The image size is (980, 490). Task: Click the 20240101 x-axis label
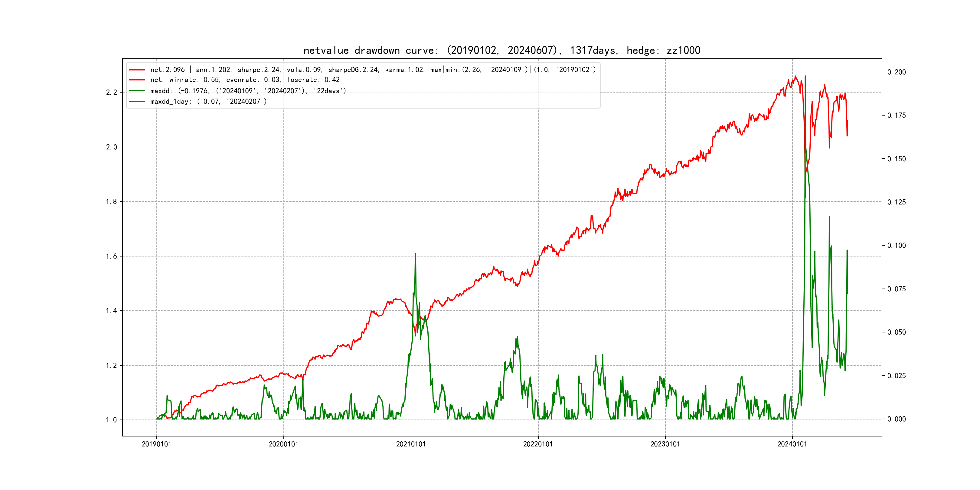pyautogui.click(x=792, y=444)
